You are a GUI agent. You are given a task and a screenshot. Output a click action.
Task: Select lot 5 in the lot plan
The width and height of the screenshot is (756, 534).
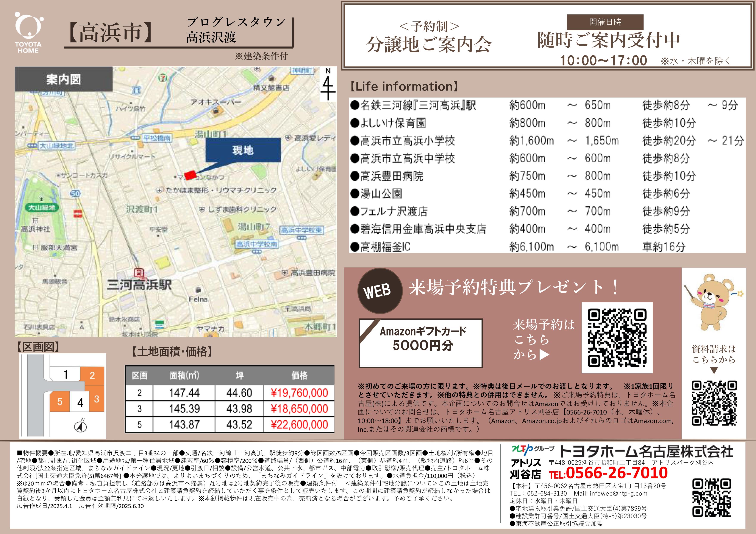[x=60, y=402]
